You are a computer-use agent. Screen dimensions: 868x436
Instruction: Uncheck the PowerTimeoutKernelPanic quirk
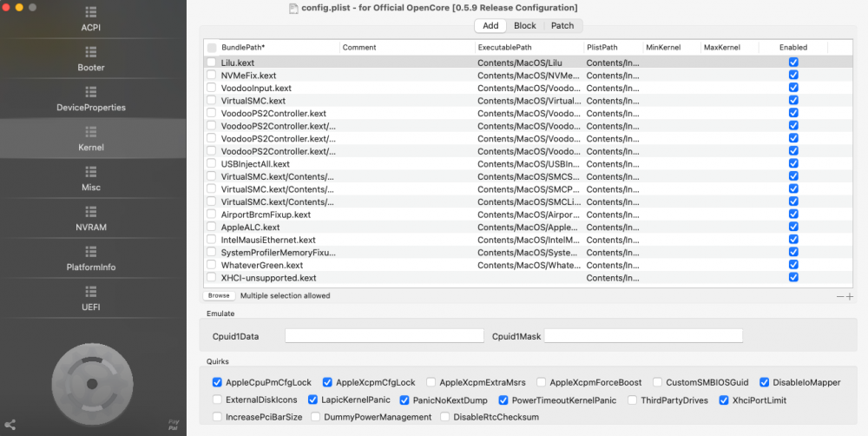click(503, 400)
